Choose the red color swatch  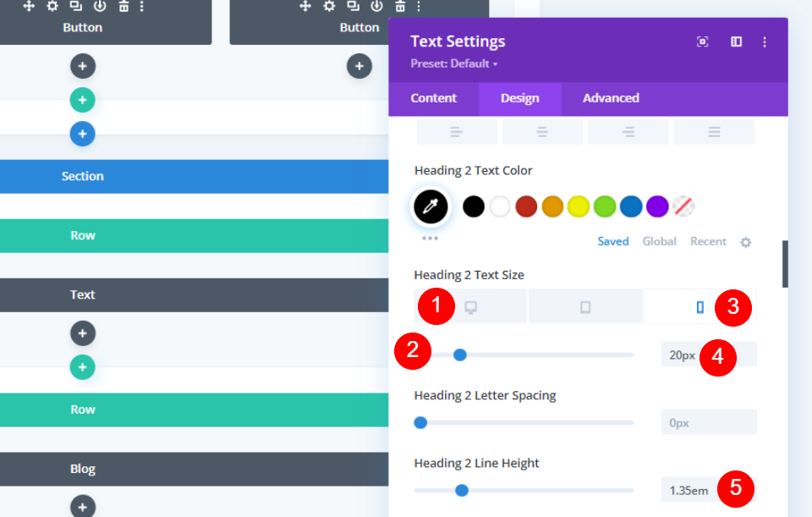tap(526, 206)
